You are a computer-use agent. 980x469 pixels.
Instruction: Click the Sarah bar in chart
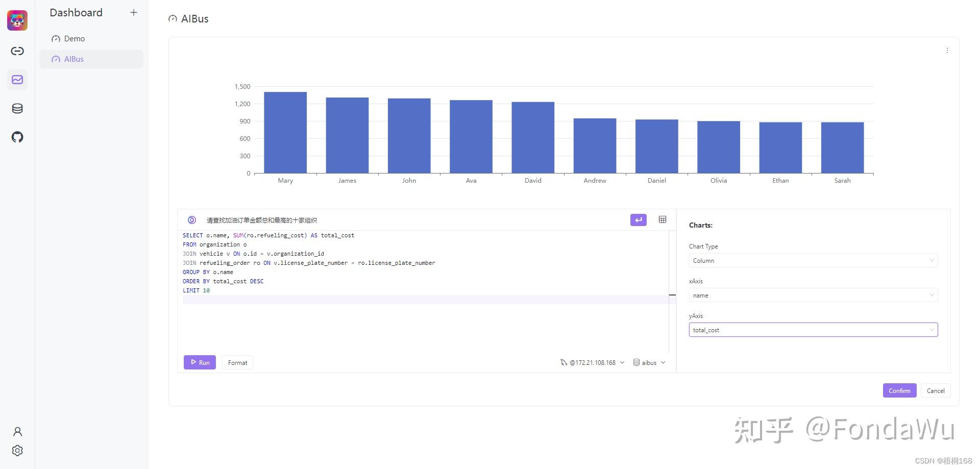(842, 147)
